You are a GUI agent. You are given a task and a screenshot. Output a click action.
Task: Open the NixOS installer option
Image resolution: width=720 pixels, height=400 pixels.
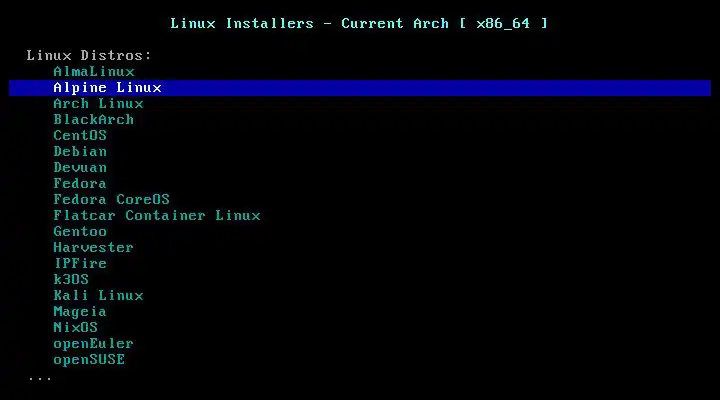[76, 327]
